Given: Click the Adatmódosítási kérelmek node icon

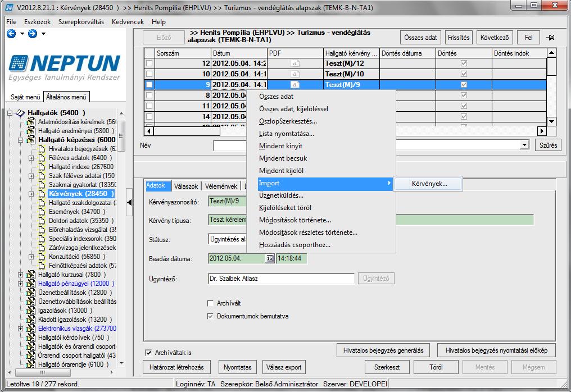Looking at the screenshot, I should (x=31, y=122).
